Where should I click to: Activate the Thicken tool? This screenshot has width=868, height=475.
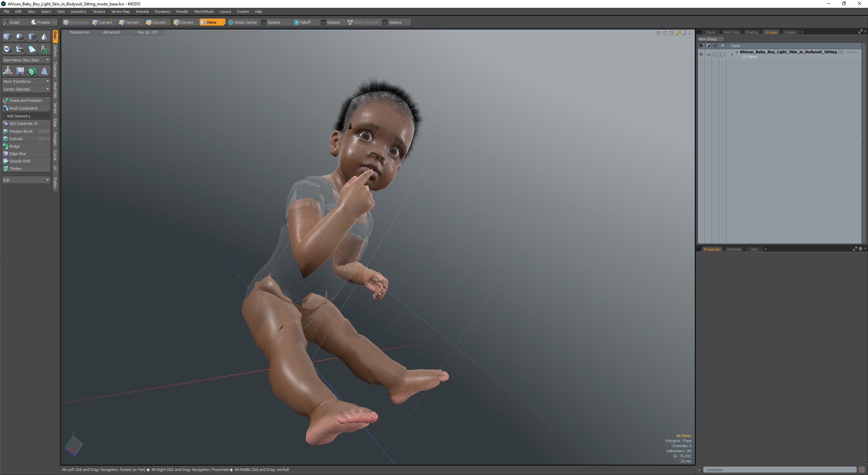pos(26,169)
